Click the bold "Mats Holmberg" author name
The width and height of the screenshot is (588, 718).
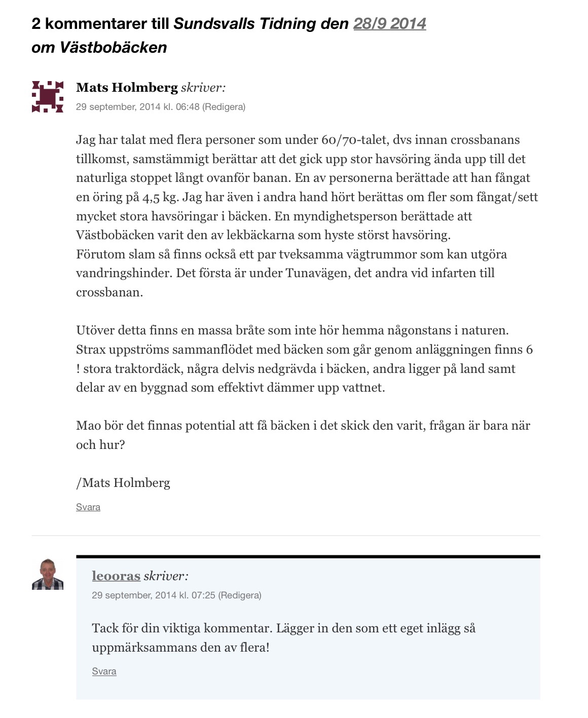[127, 88]
